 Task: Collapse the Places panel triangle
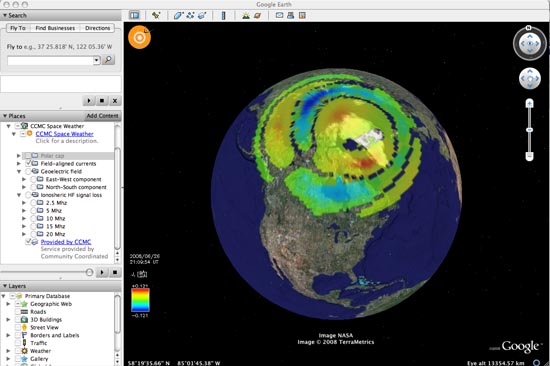[x=5, y=116]
